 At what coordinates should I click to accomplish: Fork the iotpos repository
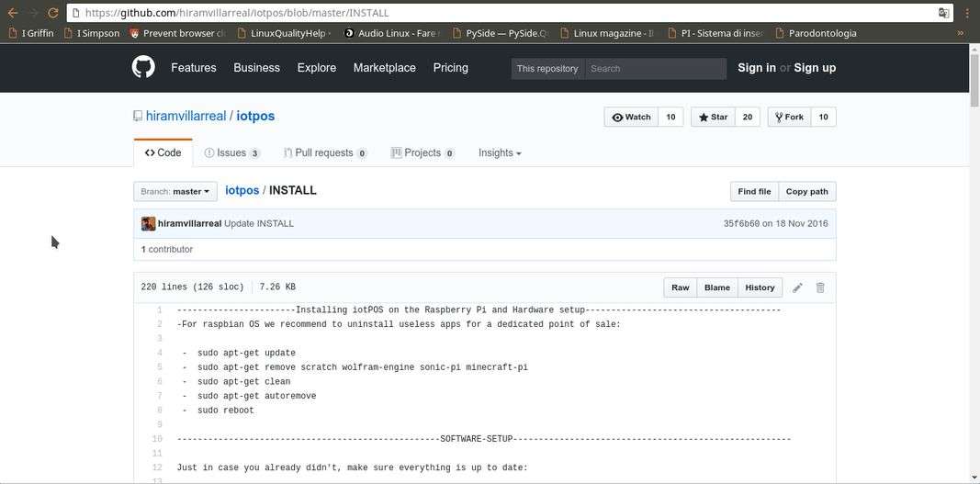(x=789, y=117)
